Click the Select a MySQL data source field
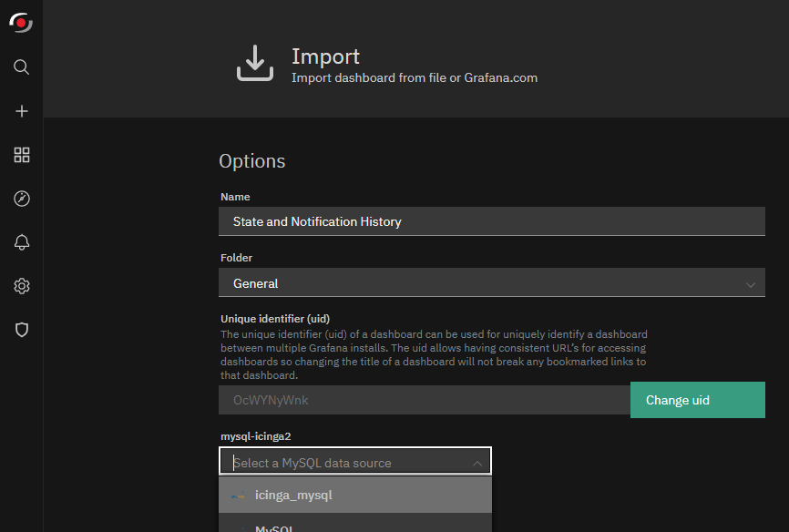This screenshot has width=789, height=532. pyautogui.click(x=355, y=461)
